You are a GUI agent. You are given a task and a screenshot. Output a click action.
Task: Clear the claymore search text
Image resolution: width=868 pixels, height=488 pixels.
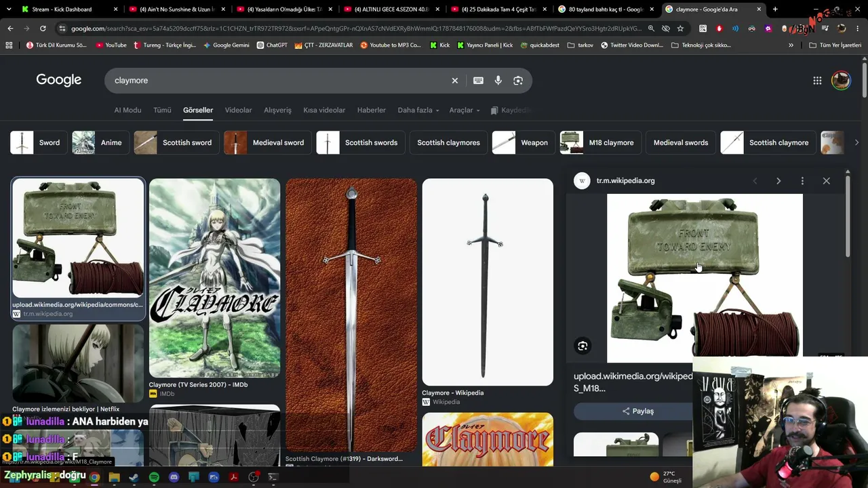pyautogui.click(x=455, y=81)
